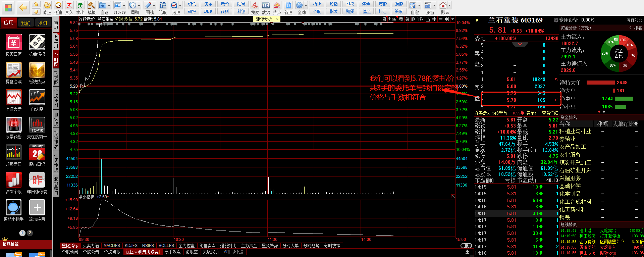Click the 资金占比 pie chart
644x257 pixels.
(619, 53)
